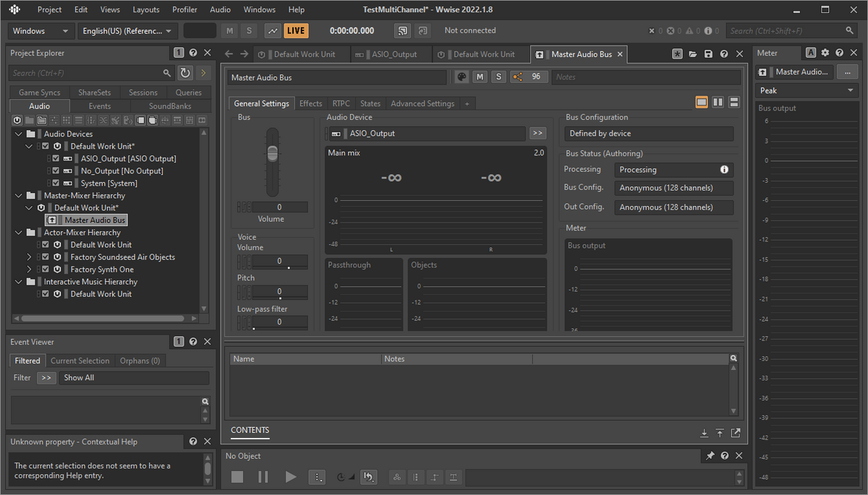Click the pop-out icon in Contents panel
This screenshot has height=495, width=868.
pyautogui.click(x=736, y=433)
